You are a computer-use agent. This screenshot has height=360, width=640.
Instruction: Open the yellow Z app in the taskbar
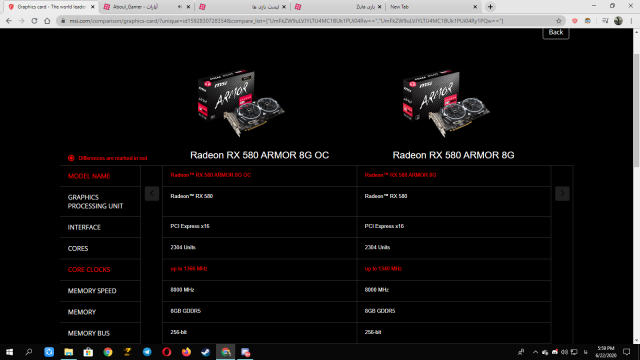[127, 352]
